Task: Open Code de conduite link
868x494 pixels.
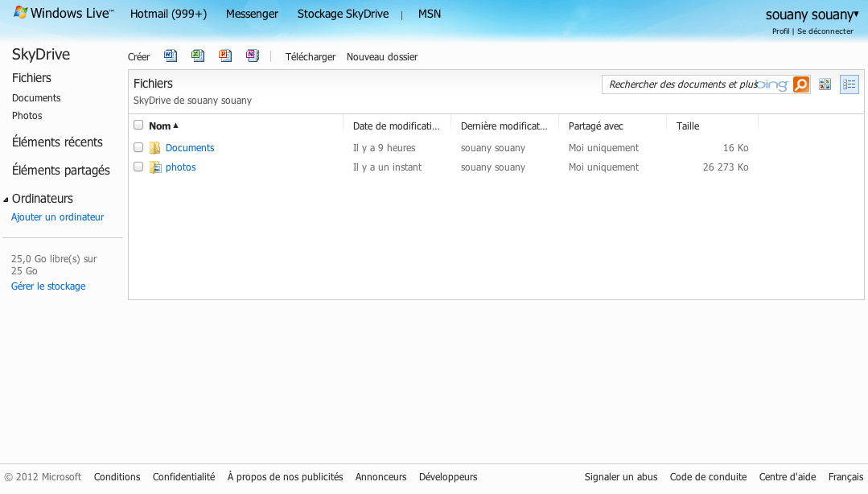Action: tap(708, 477)
